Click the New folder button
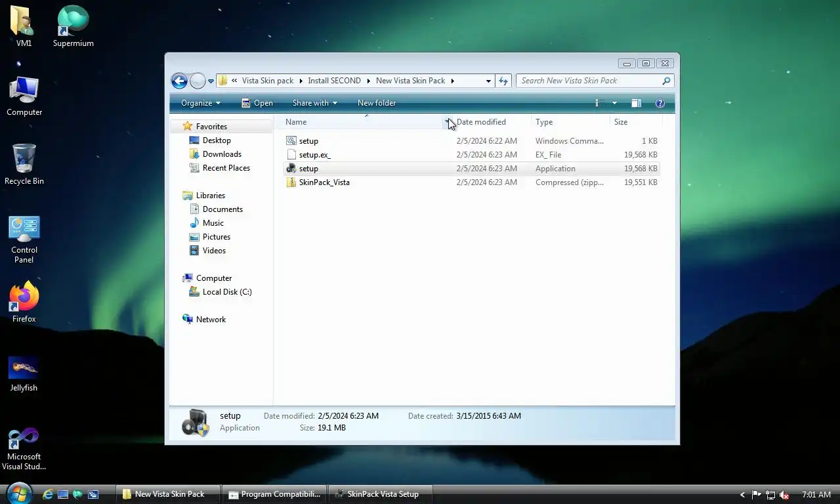This screenshot has width=840, height=504. tap(377, 103)
